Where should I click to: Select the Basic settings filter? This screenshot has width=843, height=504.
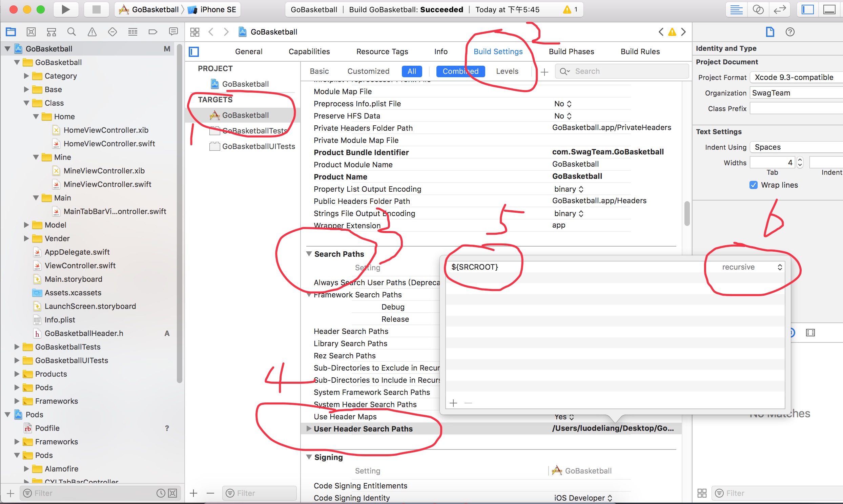(x=319, y=71)
